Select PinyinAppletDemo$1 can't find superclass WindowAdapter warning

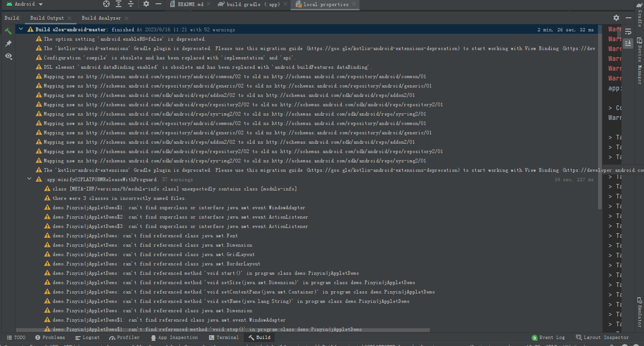click(x=174, y=208)
